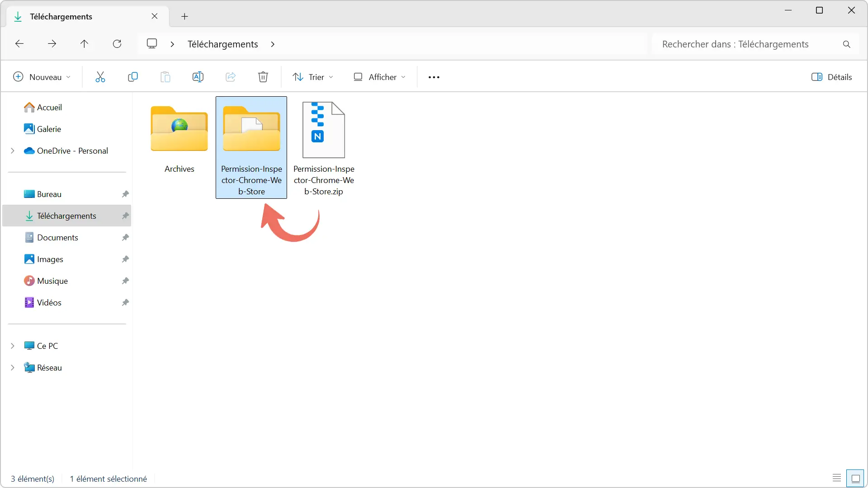This screenshot has width=868, height=488.
Task: Open OneDrive - Personal in sidebar
Action: point(66,150)
